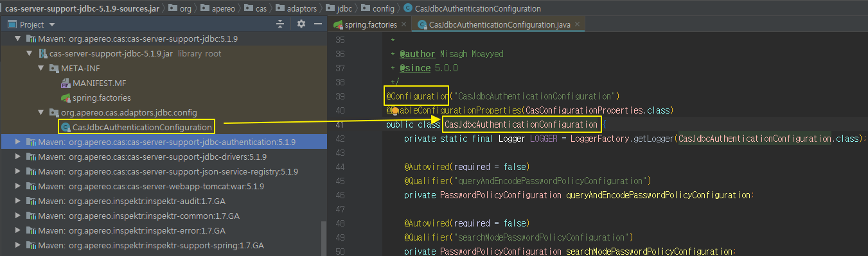Screen dimensions: 868x256
Task: Select Maven inspektr-error:1.7.GA row
Action: pos(163,230)
